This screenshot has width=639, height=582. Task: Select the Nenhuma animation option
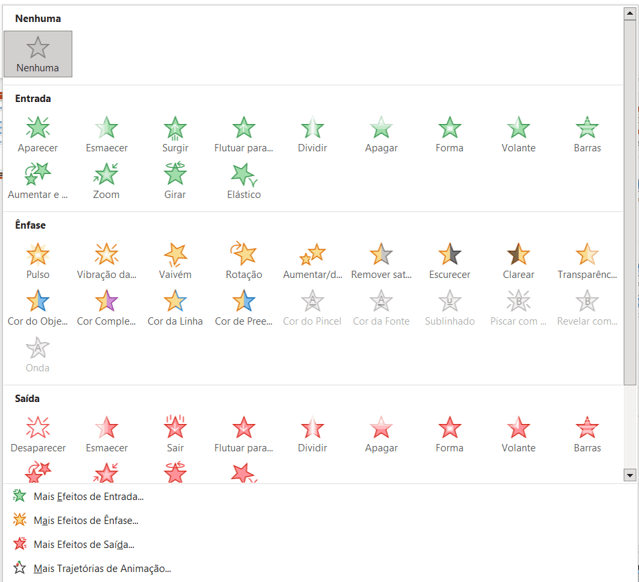(38, 54)
